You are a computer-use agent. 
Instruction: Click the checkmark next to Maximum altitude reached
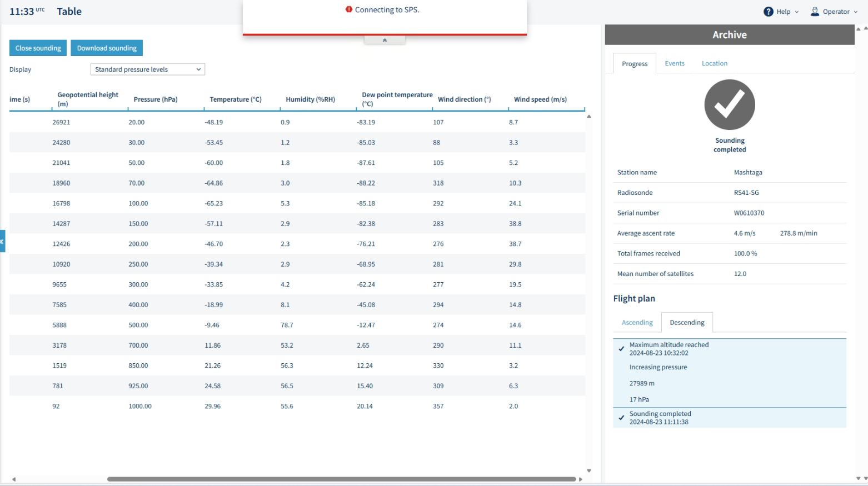click(x=622, y=349)
